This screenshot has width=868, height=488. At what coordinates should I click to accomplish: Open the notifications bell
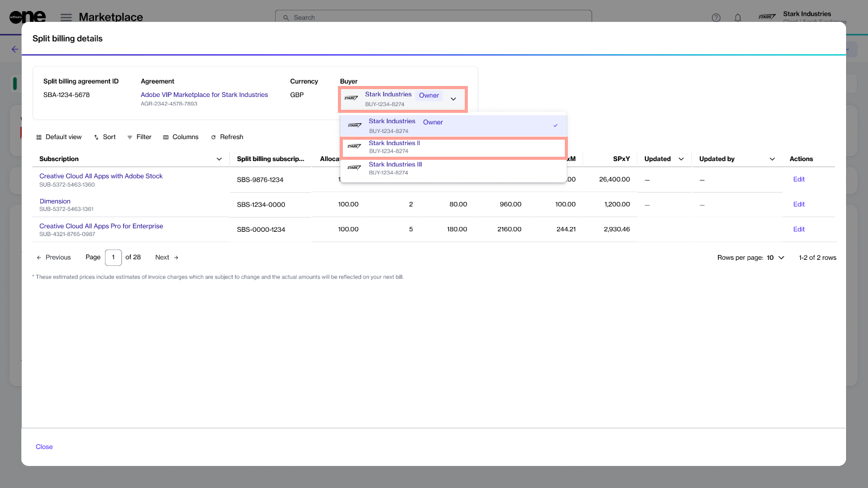tap(737, 18)
